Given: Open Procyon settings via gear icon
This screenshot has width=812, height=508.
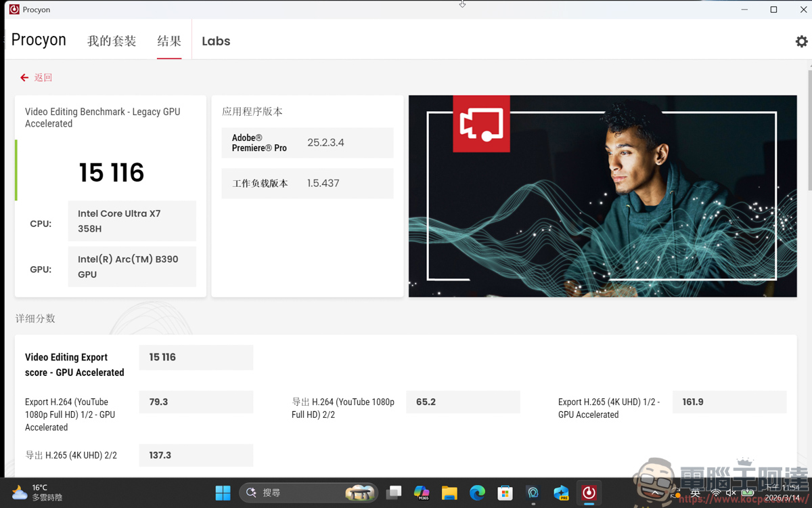Looking at the screenshot, I should 802,41.
